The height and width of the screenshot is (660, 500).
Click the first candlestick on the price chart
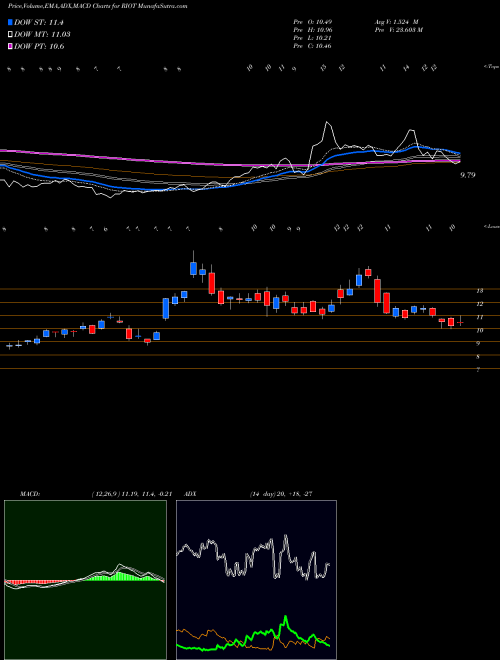[9, 346]
